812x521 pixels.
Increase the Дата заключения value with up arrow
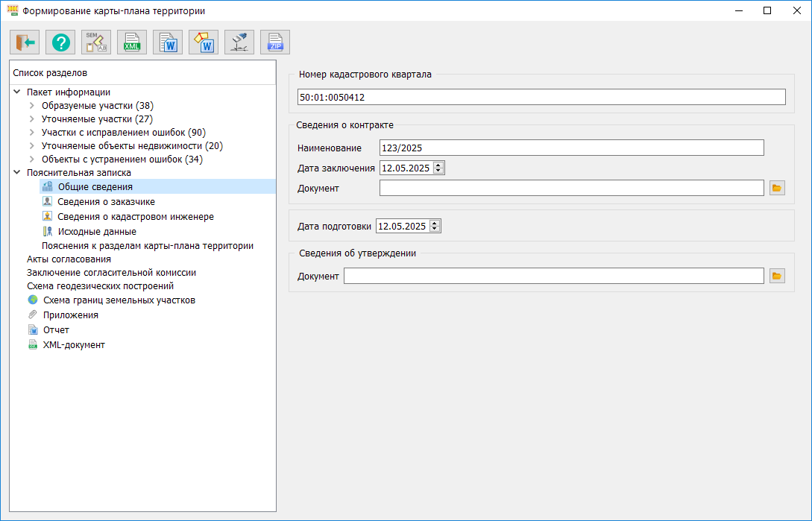438,165
